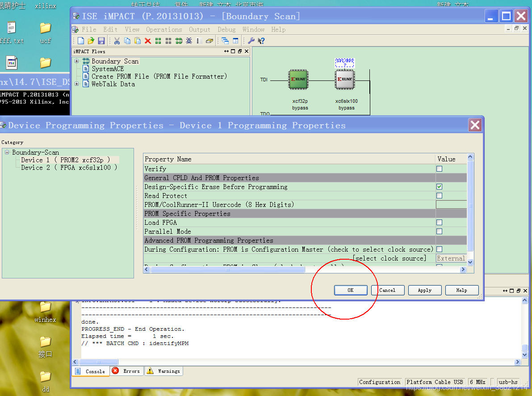Check PROM is Configuration Master option

click(440, 249)
